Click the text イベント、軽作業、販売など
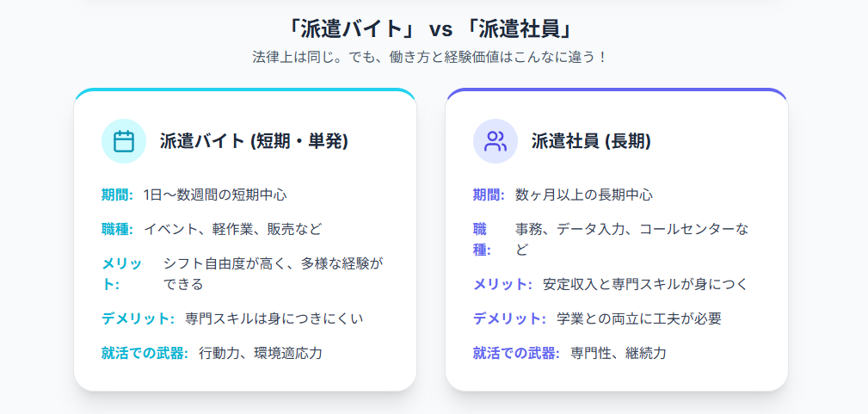This screenshot has height=414, width=868. click(x=232, y=229)
